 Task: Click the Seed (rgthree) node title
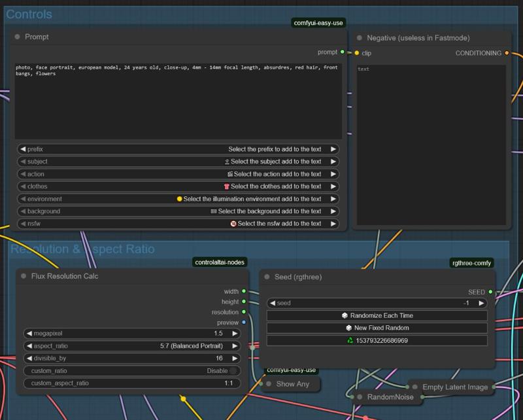tap(298, 277)
